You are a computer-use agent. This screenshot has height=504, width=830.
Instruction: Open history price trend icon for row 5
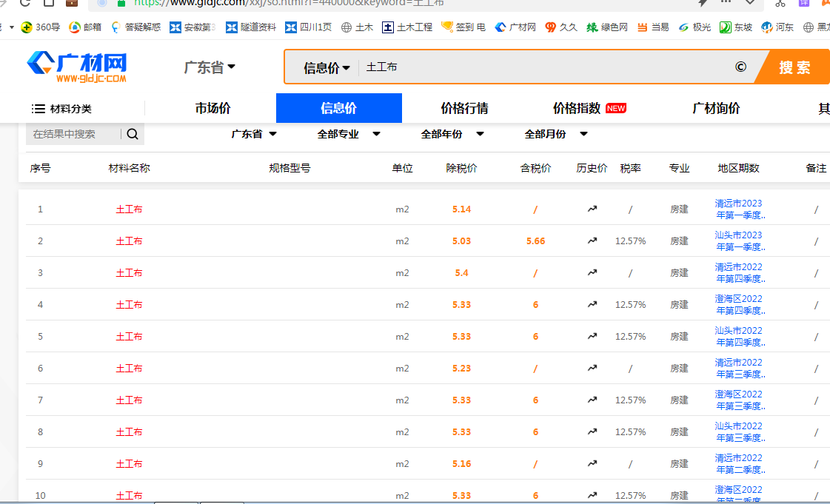point(592,336)
